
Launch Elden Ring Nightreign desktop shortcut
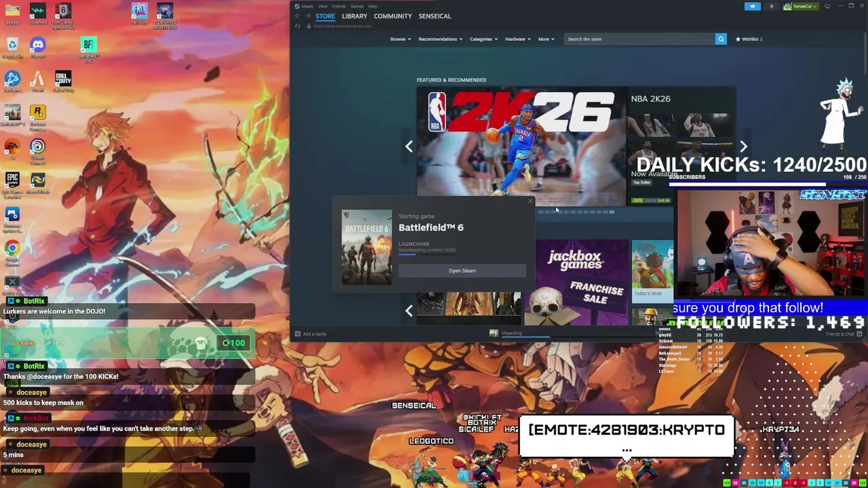click(165, 15)
